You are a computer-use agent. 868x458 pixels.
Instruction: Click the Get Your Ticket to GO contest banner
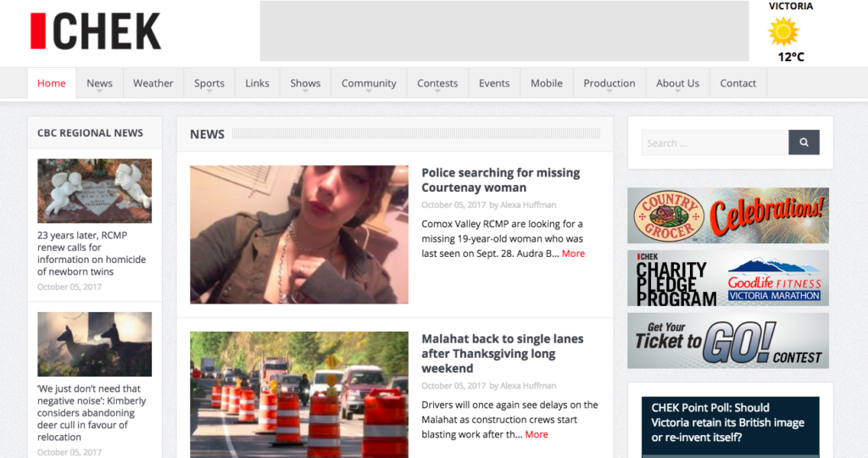pos(727,340)
